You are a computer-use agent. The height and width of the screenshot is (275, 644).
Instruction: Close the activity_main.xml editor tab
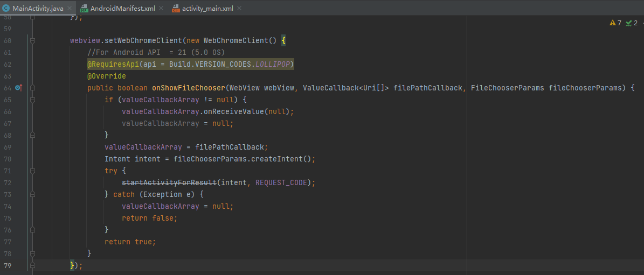point(239,9)
